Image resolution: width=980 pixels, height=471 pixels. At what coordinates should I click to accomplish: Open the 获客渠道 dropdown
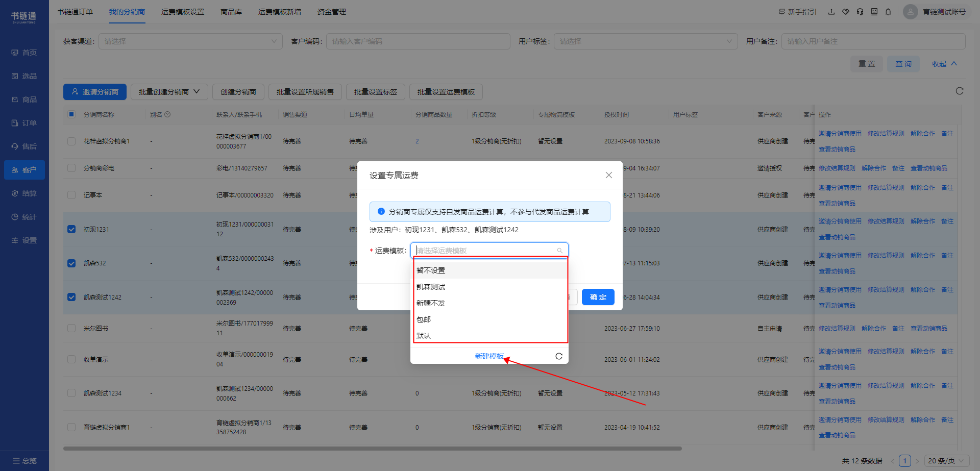pyautogui.click(x=190, y=41)
